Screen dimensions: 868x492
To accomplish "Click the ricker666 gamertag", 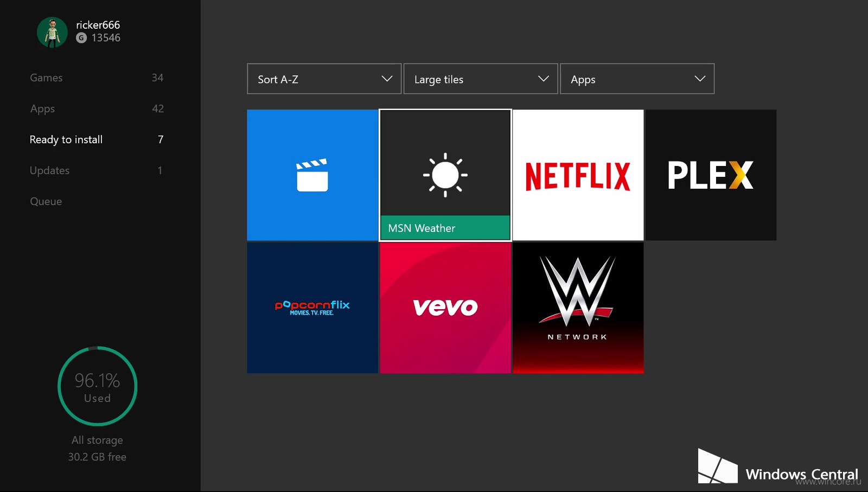I will (x=98, y=25).
